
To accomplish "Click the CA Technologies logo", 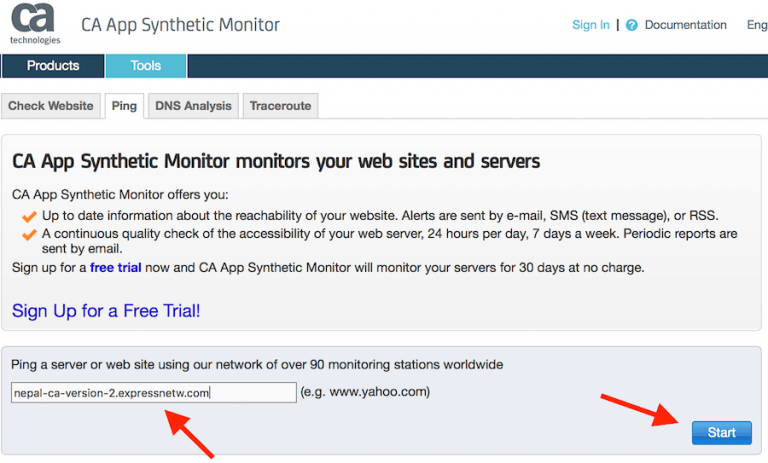I will 34,23.
